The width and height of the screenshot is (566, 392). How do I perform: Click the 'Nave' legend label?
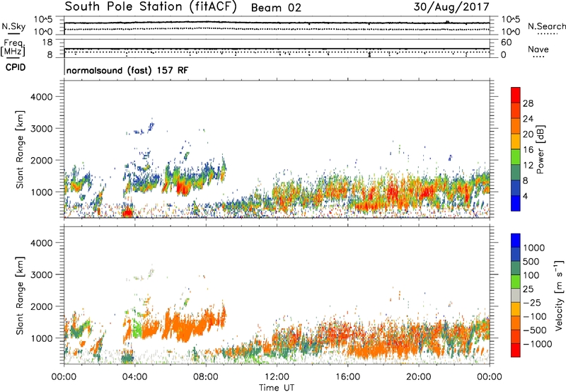click(538, 49)
